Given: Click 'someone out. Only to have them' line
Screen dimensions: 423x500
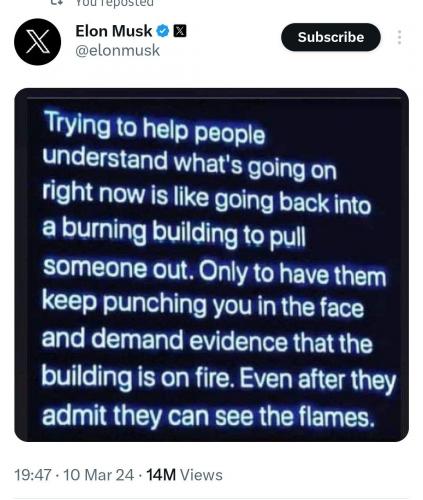Looking at the screenshot, I should (x=214, y=270).
